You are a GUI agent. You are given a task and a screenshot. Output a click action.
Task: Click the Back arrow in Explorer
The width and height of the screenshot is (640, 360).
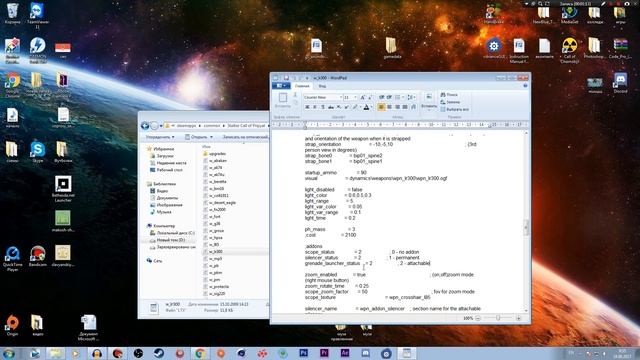145,125
